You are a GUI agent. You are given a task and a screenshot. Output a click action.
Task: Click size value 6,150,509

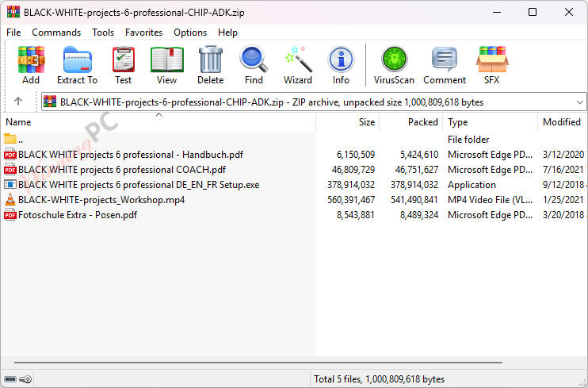tap(355, 155)
